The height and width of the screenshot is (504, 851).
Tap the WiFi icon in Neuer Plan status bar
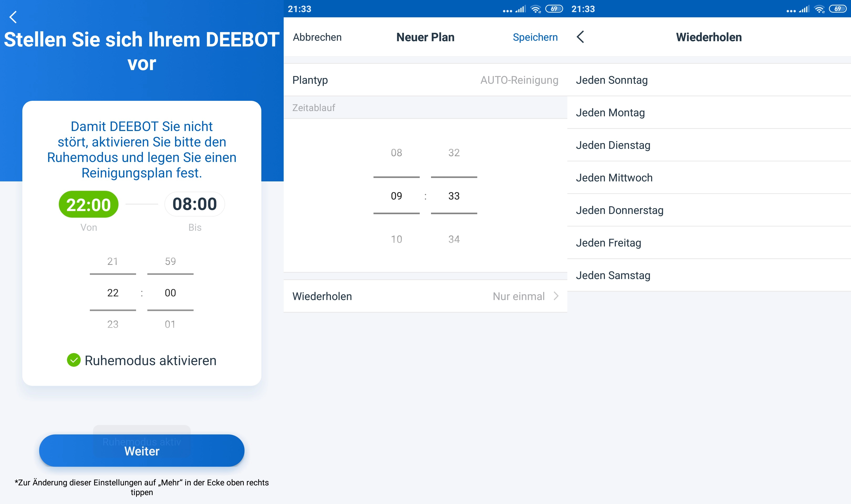pyautogui.click(x=536, y=9)
